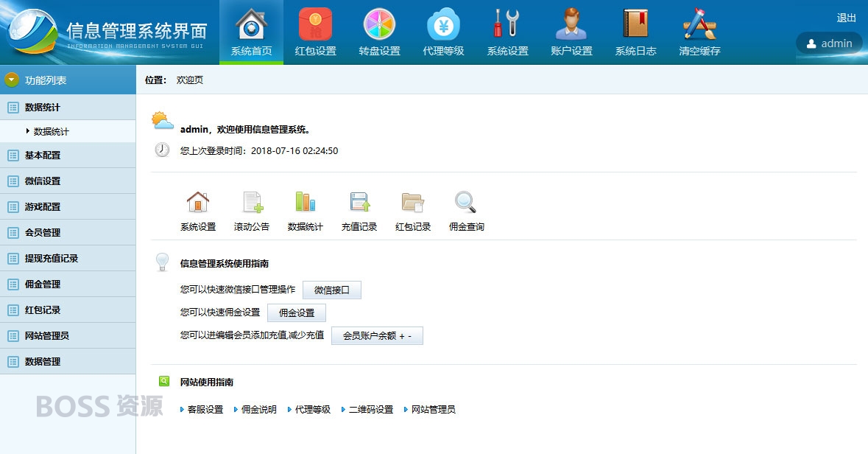
Task: Click the list icon beside 红包记录
Action: coord(13,310)
